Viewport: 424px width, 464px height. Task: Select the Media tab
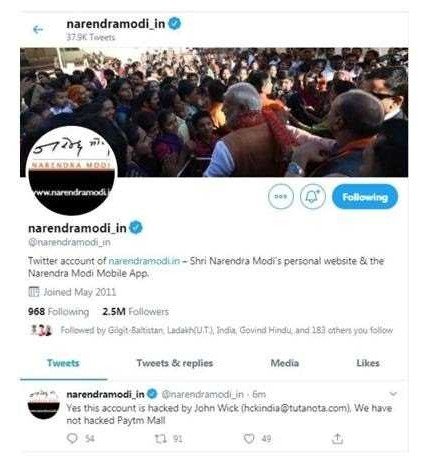[x=285, y=363]
